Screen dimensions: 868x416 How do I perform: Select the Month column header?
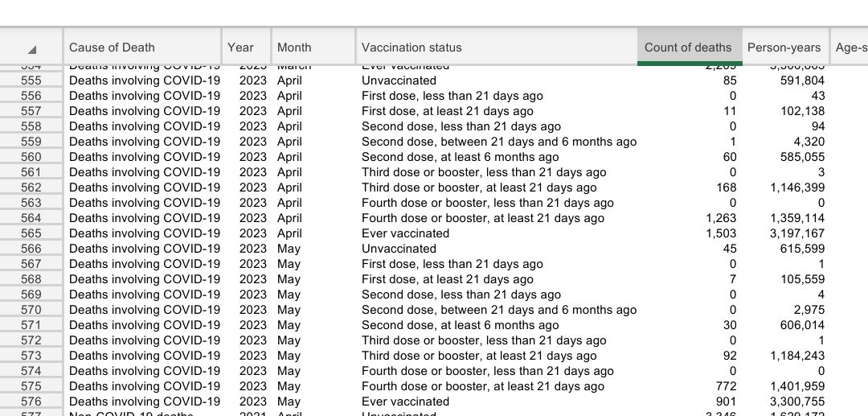click(313, 47)
